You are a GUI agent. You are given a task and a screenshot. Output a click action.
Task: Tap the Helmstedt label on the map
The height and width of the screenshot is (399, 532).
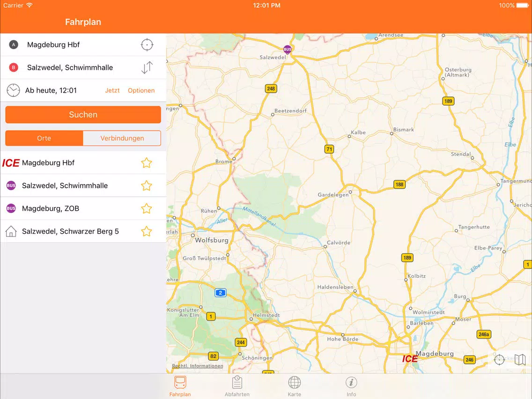266,315
